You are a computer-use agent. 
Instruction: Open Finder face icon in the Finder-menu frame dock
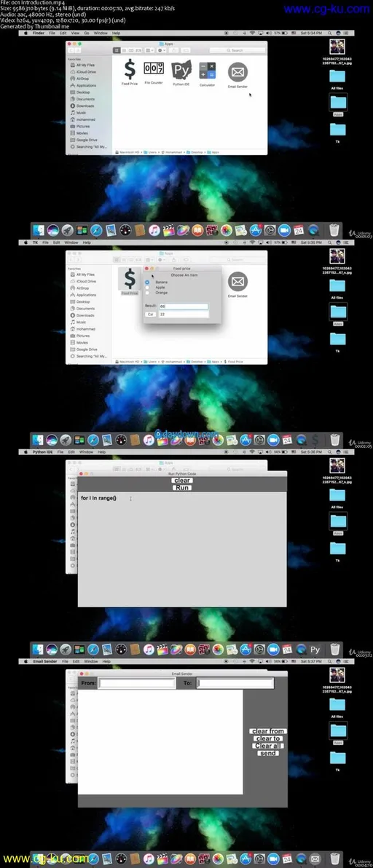(39, 230)
